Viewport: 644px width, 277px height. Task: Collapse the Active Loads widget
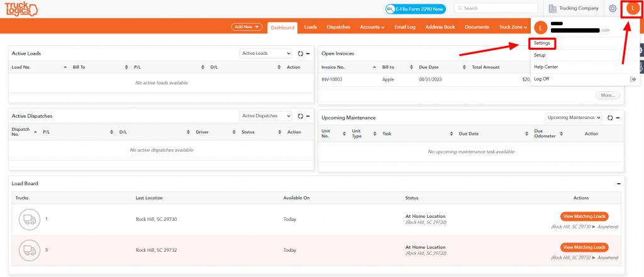pyautogui.click(x=308, y=54)
